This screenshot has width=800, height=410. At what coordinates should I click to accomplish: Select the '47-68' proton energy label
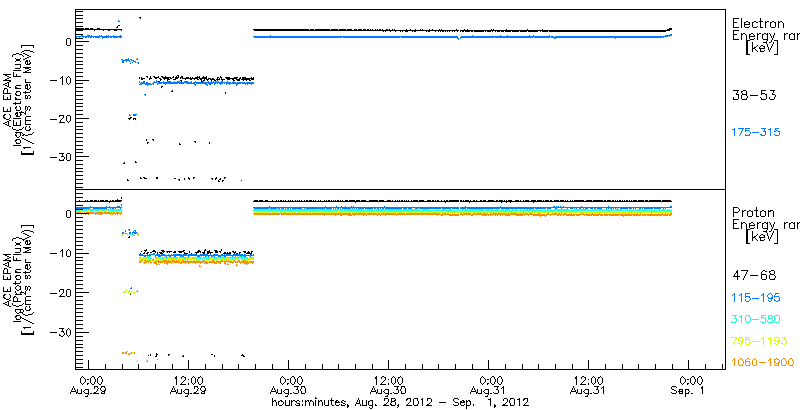754,276
